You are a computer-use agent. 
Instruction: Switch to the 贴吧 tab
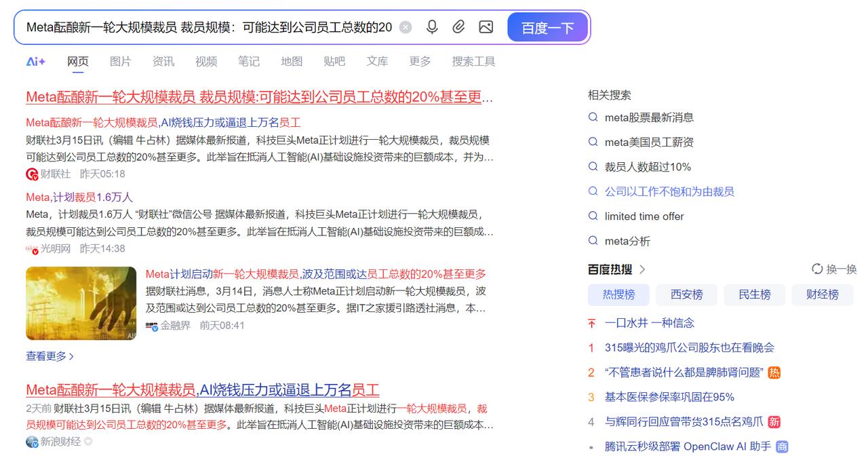click(x=334, y=62)
